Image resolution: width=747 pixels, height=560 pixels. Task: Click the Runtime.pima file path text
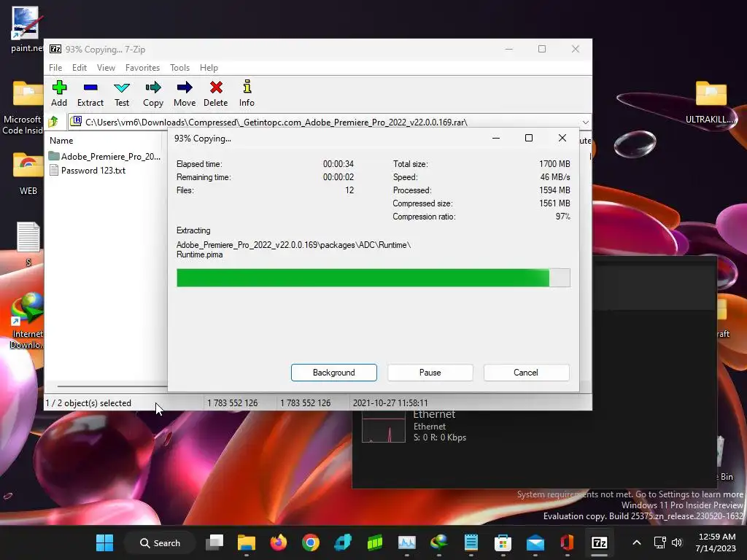(293, 249)
